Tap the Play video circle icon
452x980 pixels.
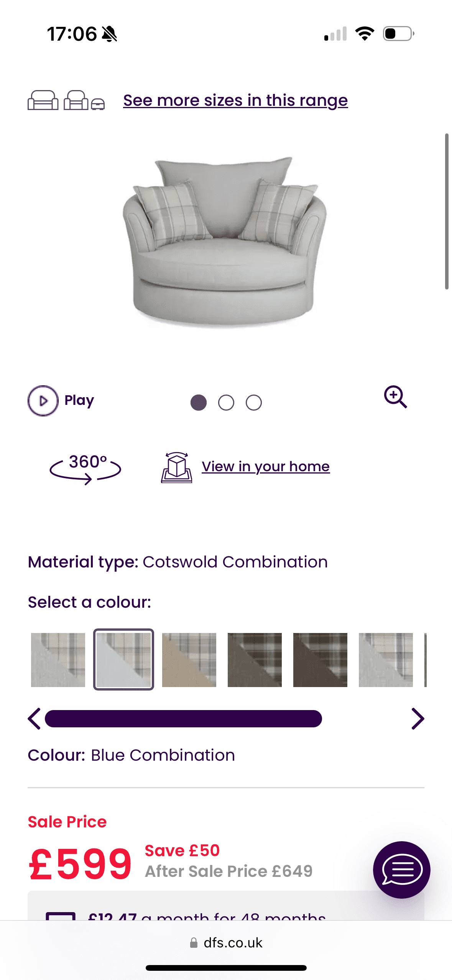[x=43, y=401]
